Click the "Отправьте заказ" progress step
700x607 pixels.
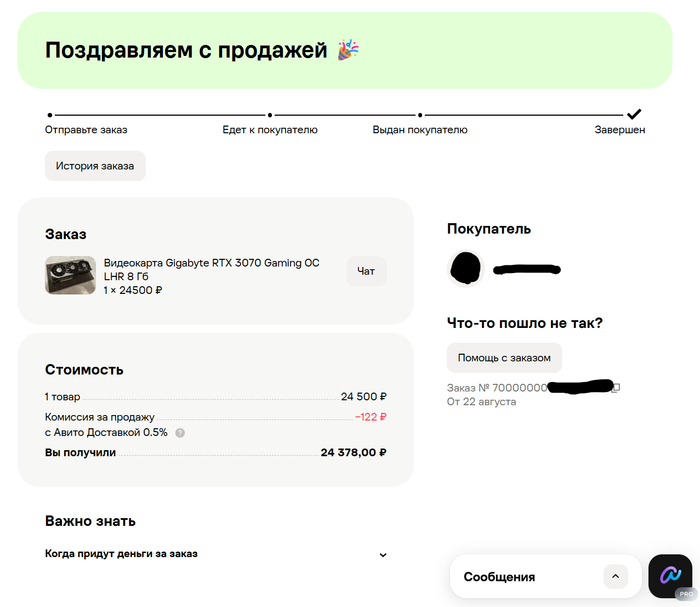(86, 130)
